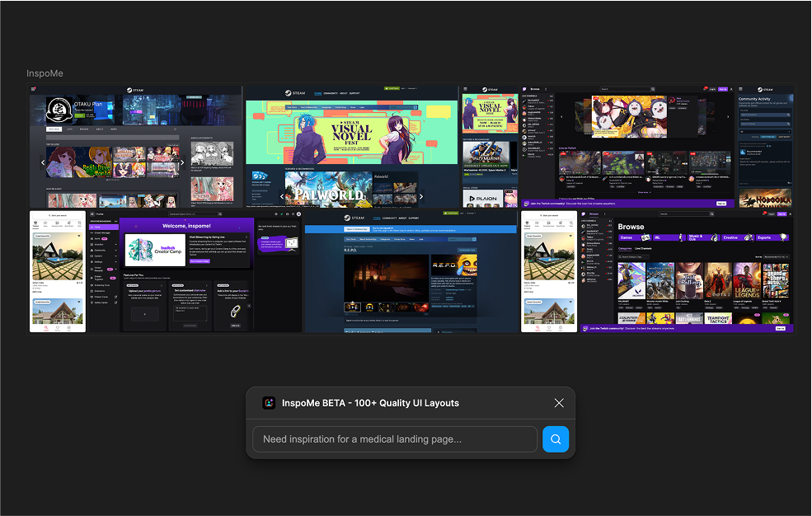This screenshot has width=812, height=516.
Task: Select the Steam OTAKU Plan layout thumbnail
Action: tap(136, 147)
